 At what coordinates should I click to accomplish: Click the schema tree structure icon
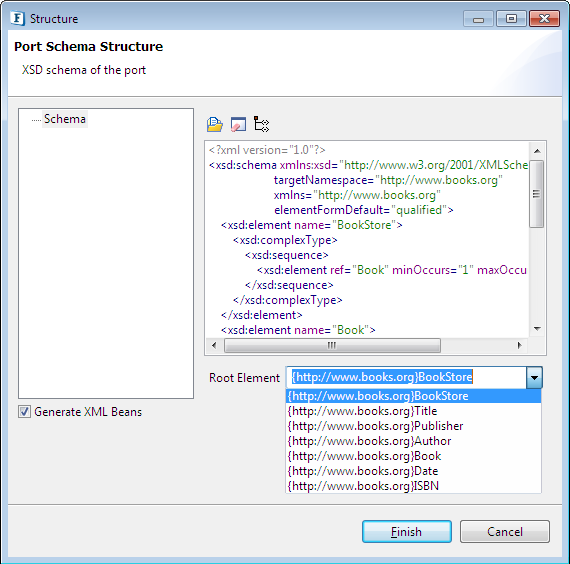pos(261,124)
